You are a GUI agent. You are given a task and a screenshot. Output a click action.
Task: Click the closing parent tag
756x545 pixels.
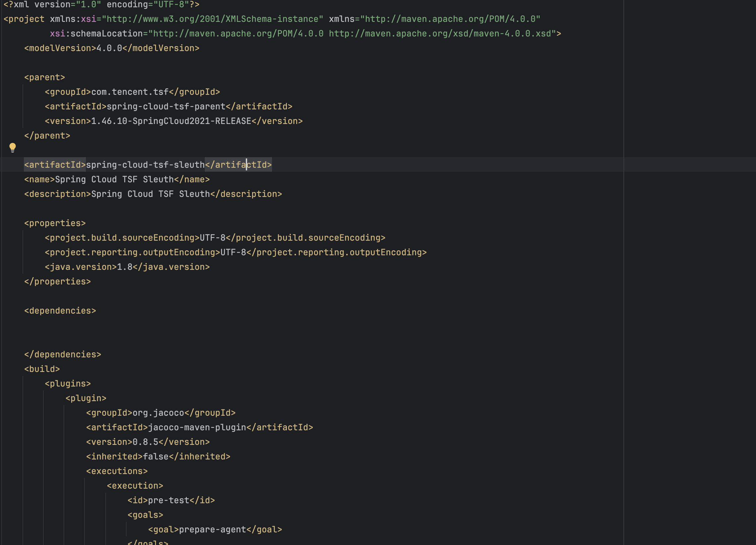point(47,136)
